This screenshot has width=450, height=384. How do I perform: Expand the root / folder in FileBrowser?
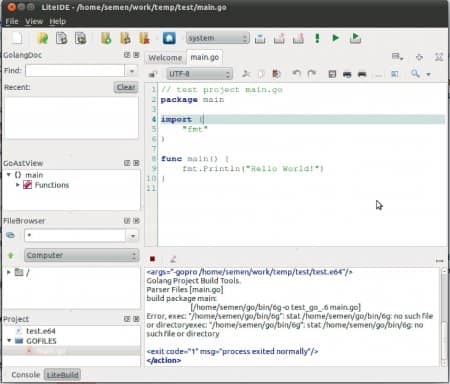[x=9, y=272]
